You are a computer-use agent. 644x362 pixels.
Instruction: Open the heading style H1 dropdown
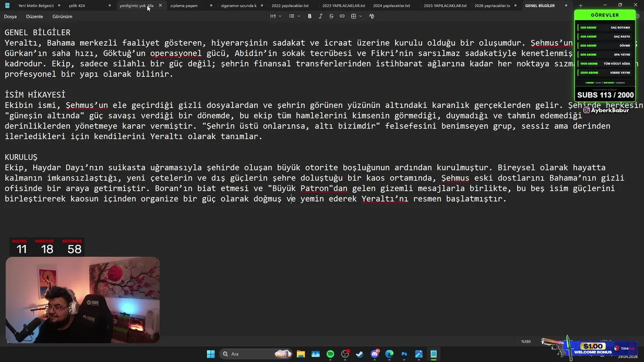click(x=275, y=16)
